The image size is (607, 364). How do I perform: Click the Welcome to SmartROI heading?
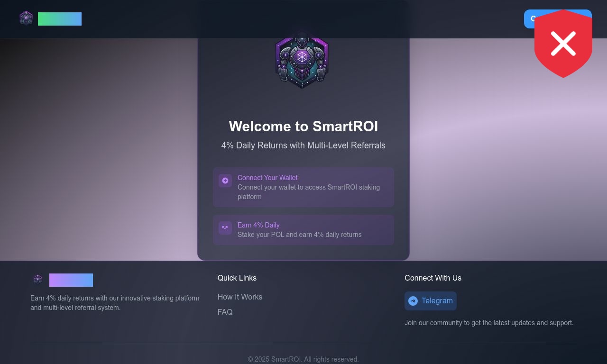coord(303,127)
